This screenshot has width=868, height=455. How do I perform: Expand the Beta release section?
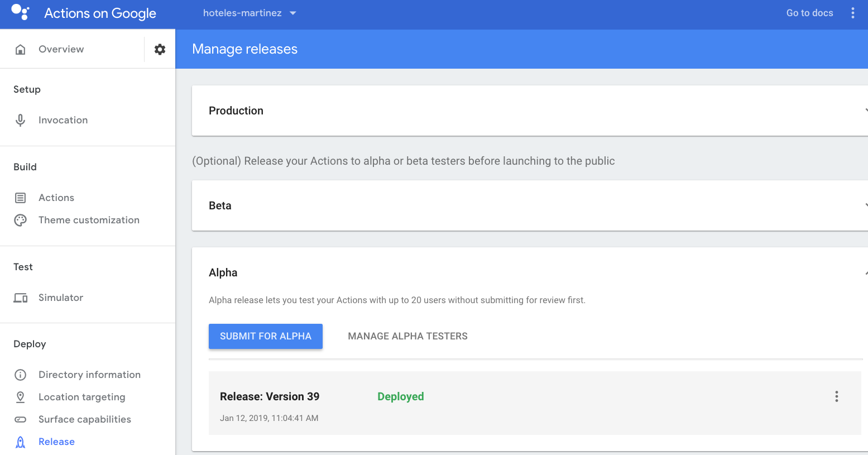(x=865, y=205)
